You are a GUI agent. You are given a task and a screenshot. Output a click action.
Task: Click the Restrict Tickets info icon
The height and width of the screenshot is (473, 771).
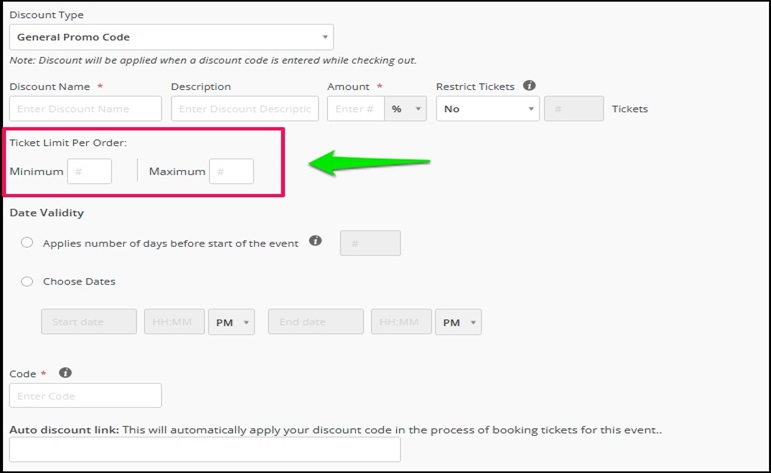(529, 86)
